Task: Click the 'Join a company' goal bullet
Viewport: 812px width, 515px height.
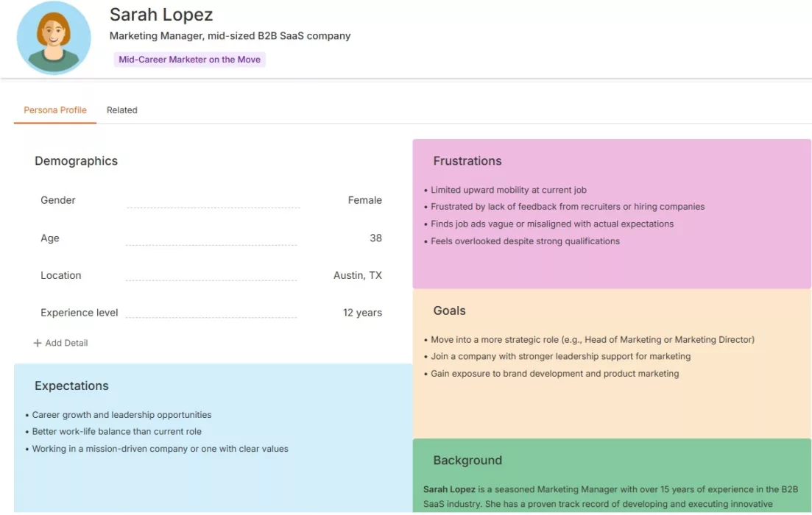Action: (x=560, y=357)
